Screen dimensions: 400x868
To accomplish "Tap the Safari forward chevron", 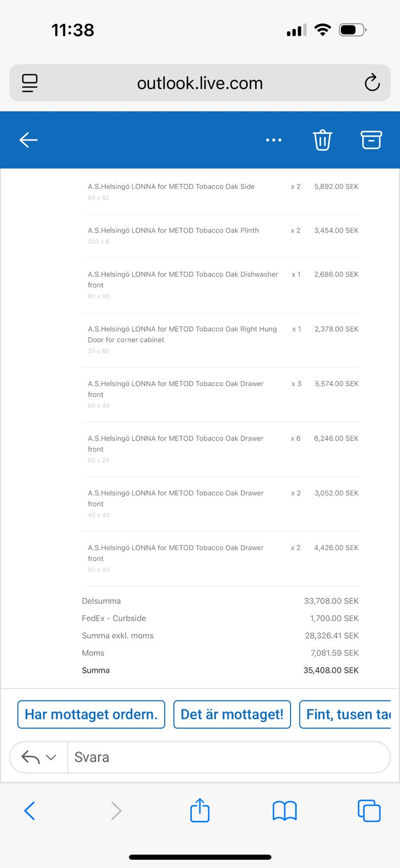I will tap(116, 811).
